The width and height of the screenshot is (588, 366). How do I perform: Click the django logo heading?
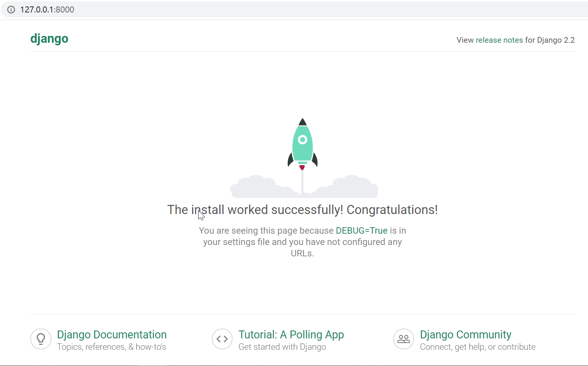[x=49, y=39]
